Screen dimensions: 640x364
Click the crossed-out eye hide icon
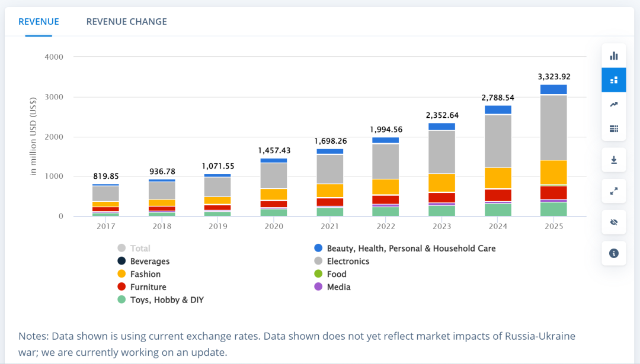click(x=613, y=223)
